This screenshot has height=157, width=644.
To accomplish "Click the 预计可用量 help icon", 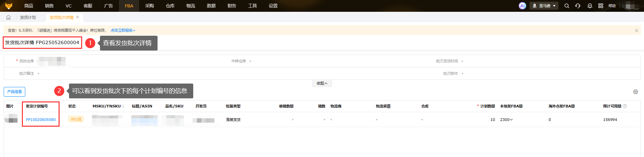I will pos(625,106).
